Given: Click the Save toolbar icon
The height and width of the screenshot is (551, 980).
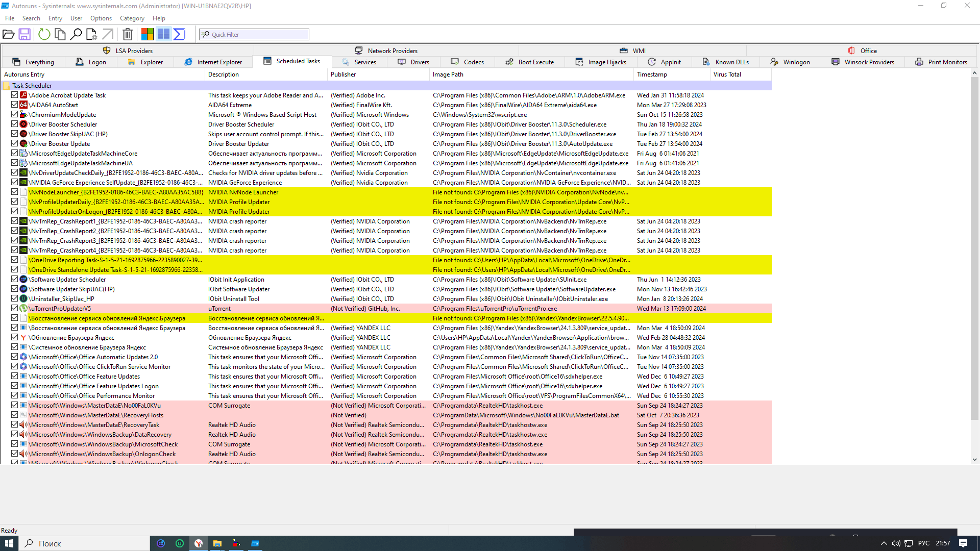Looking at the screenshot, I should coord(24,34).
